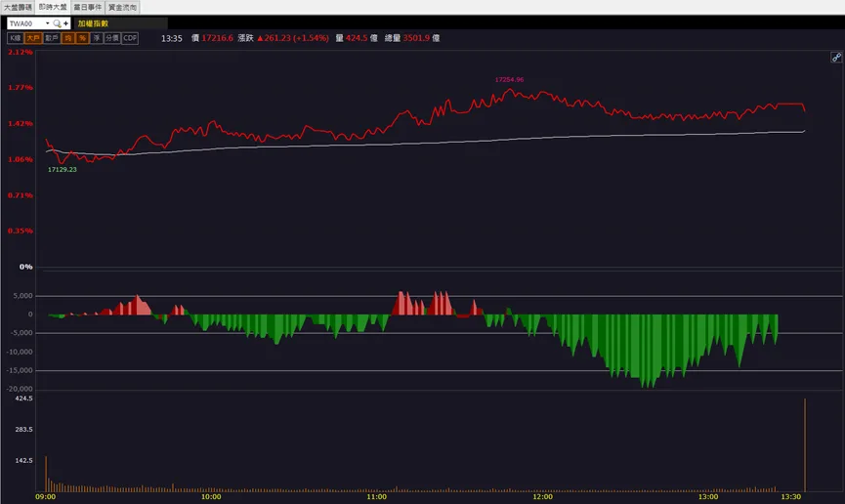
Task: Open the 當日事件 tab
Action: 87,7
